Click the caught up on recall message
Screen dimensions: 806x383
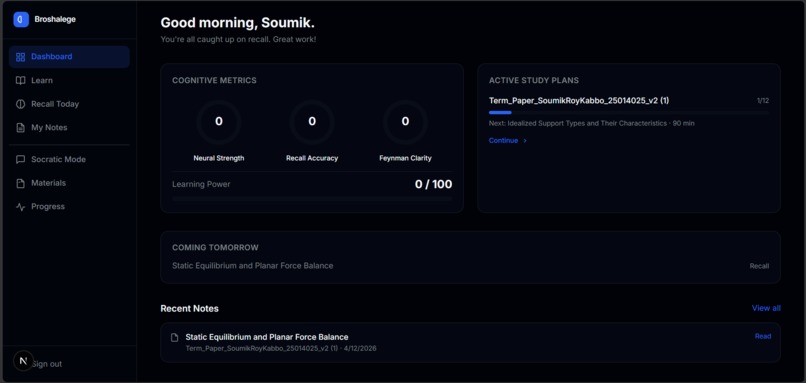(238, 39)
